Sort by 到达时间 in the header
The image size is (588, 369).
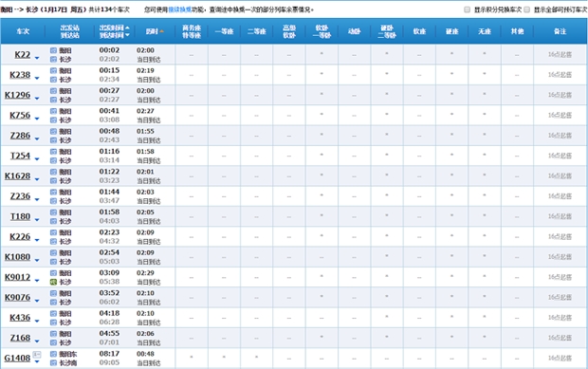(115, 35)
